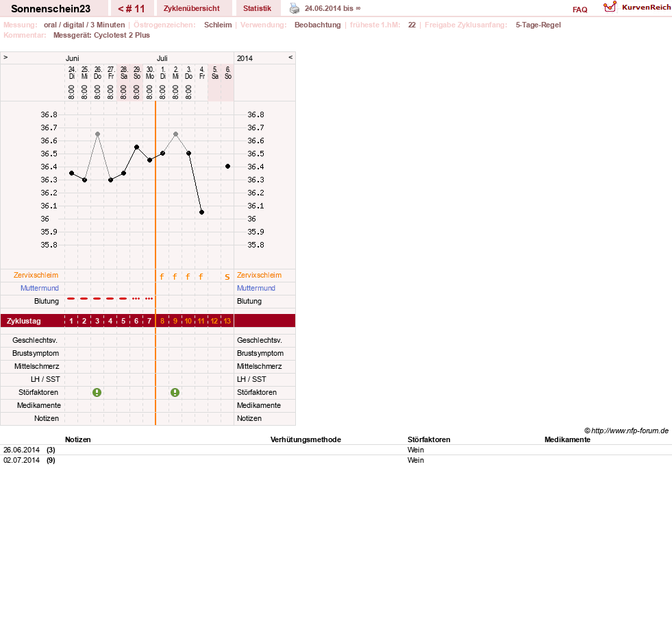Click the 'Messgerät: Cyclotest 2 Plus' comment
The image size is (672, 617).
coord(101,35)
